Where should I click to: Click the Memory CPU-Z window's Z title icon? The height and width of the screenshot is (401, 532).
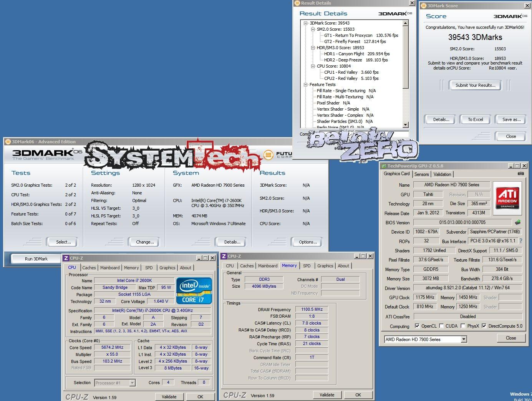click(x=224, y=256)
